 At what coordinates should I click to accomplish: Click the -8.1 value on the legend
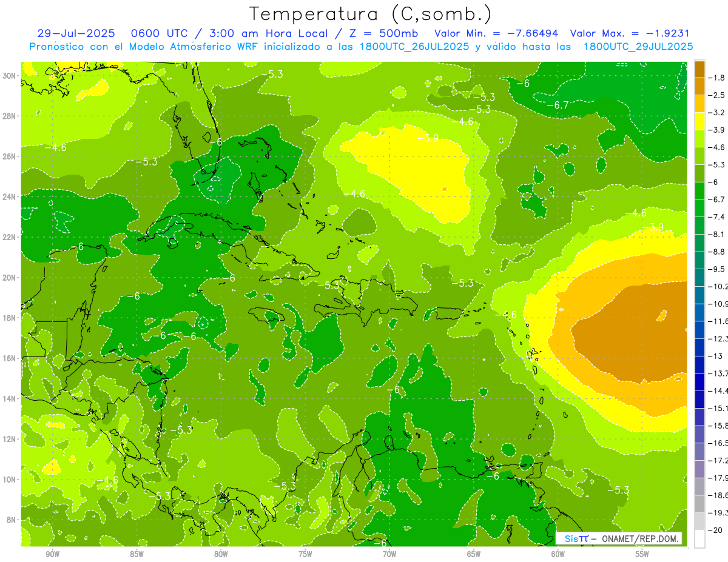pyautogui.click(x=716, y=234)
